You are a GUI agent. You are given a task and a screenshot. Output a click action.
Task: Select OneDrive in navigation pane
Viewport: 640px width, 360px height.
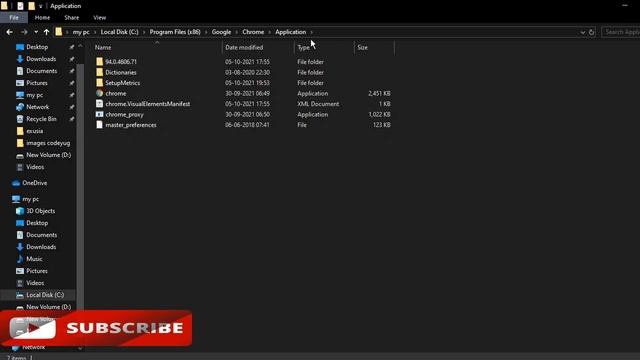35,183
